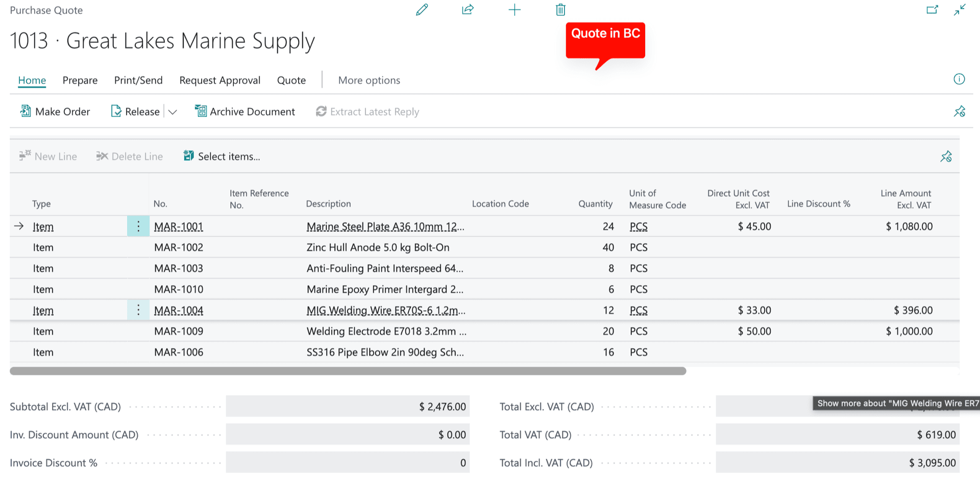Click Delete Line in lines toolbar
The height and width of the screenshot is (496, 980).
coord(130,156)
